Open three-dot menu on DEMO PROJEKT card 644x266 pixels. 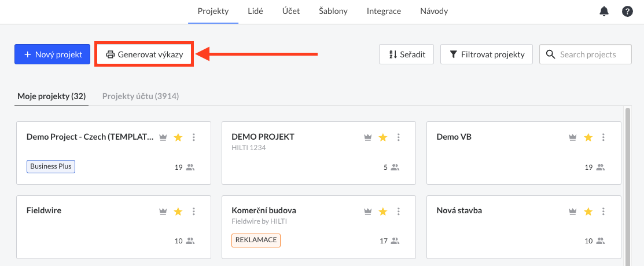[398, 137]
